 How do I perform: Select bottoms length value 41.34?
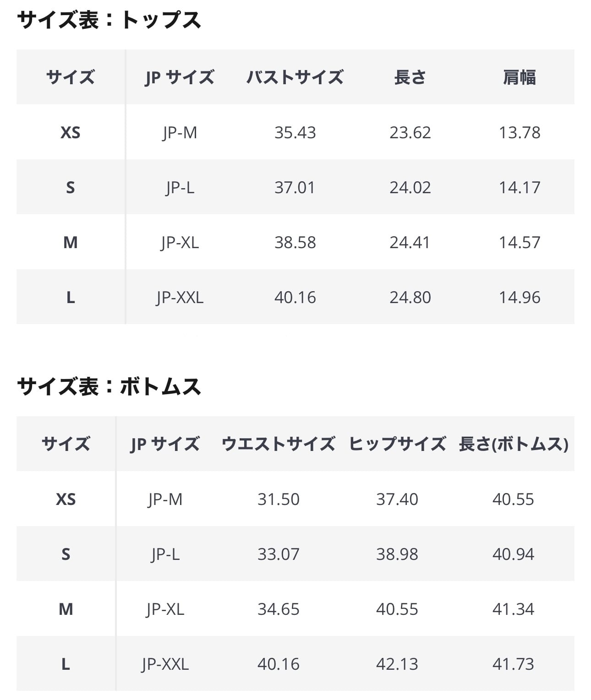[514, 608]
